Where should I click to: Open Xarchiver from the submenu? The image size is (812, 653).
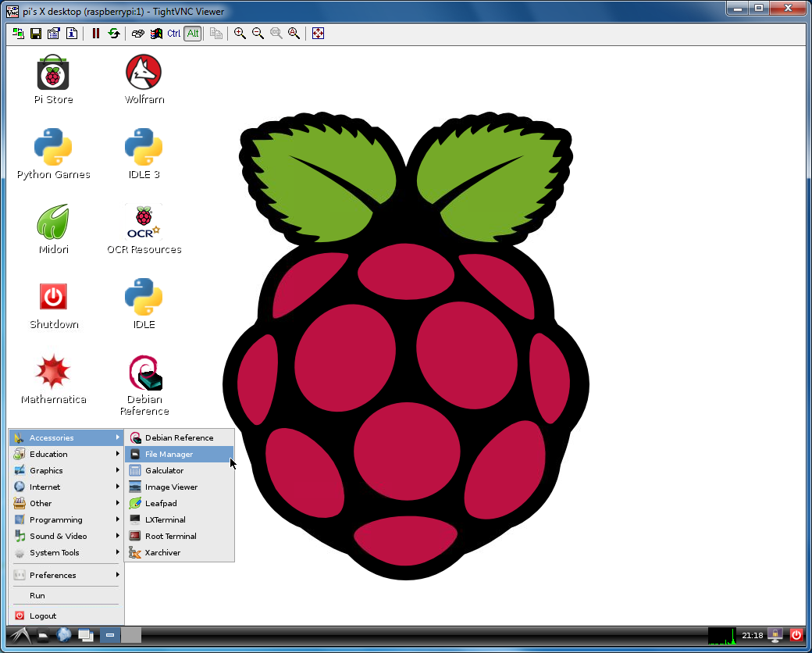[179, 552]
